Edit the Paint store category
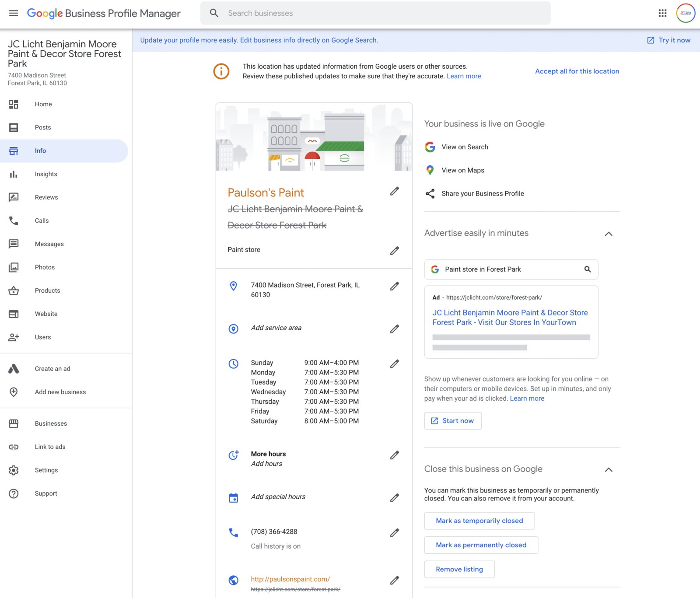Image resolution: width=700 pixels, height=598 pixels. click(x=395, y=251)
